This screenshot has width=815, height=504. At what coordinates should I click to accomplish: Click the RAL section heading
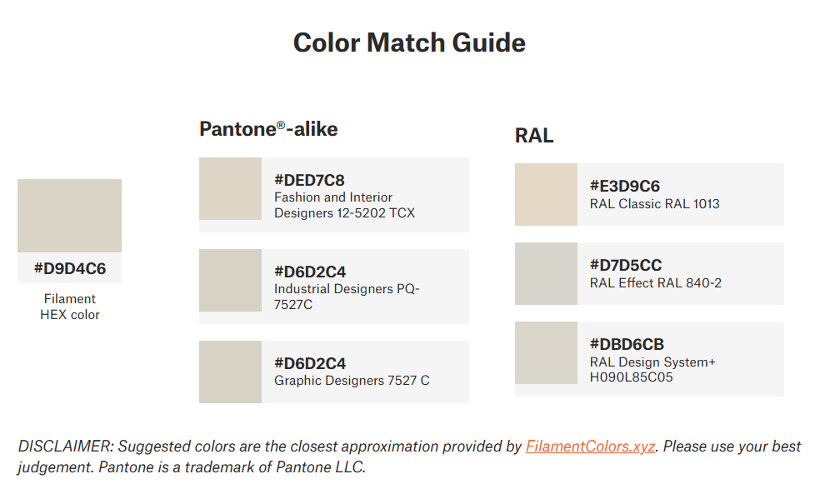coord(534,135)
